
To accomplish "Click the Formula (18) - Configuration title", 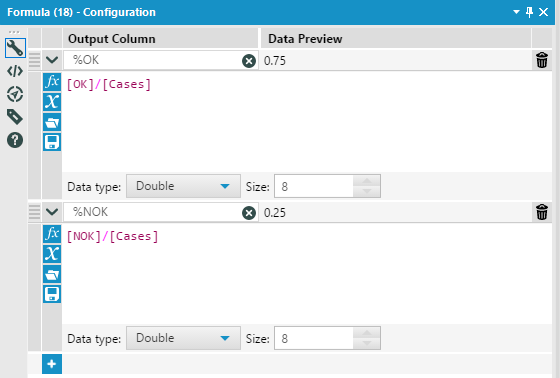I will (81, 12).
